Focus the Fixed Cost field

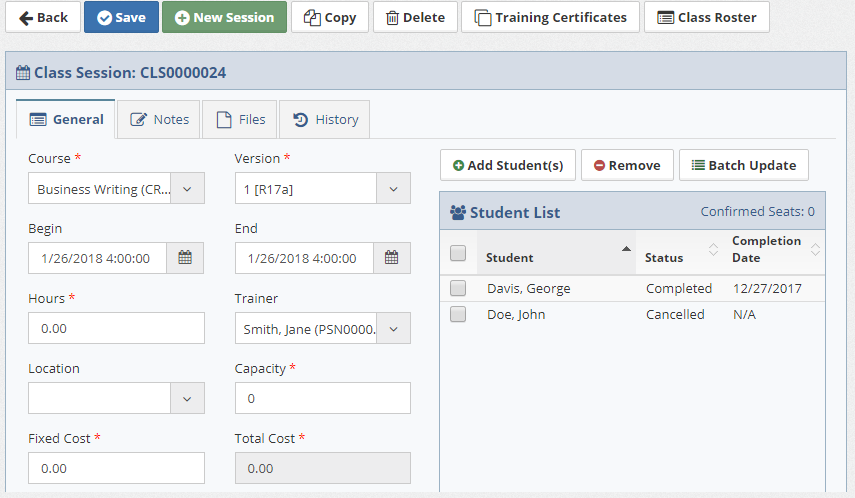pos(116,468)
